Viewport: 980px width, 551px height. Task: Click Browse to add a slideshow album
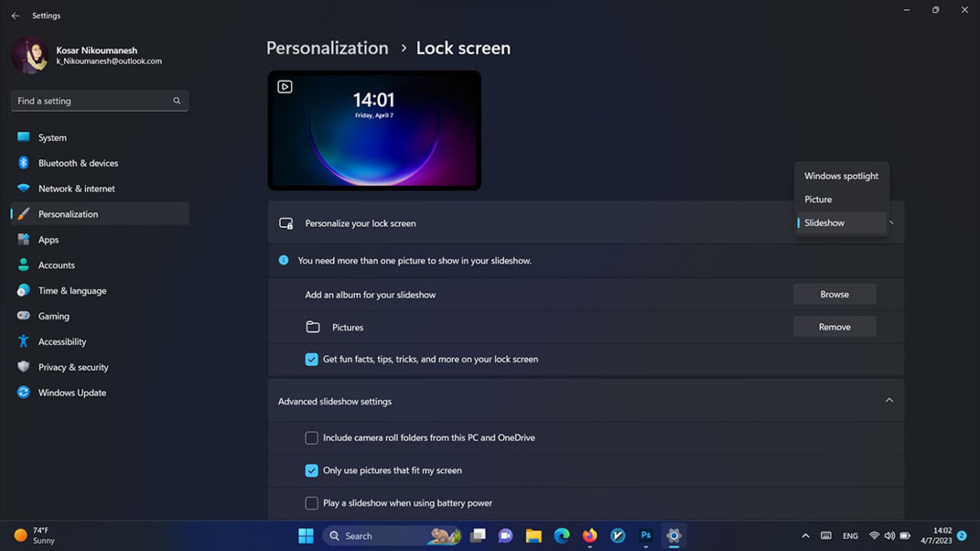pos(834,295)
